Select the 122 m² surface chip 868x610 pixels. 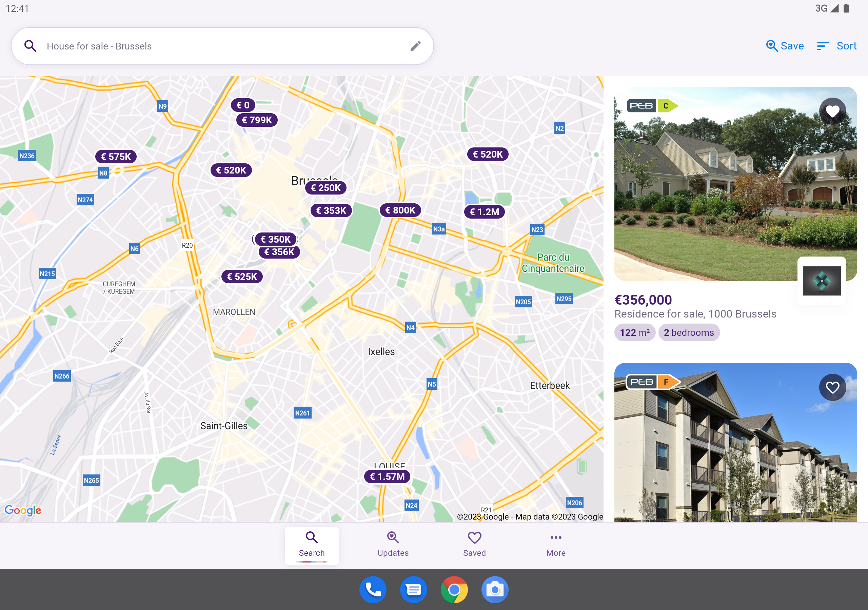pos(634,332)
